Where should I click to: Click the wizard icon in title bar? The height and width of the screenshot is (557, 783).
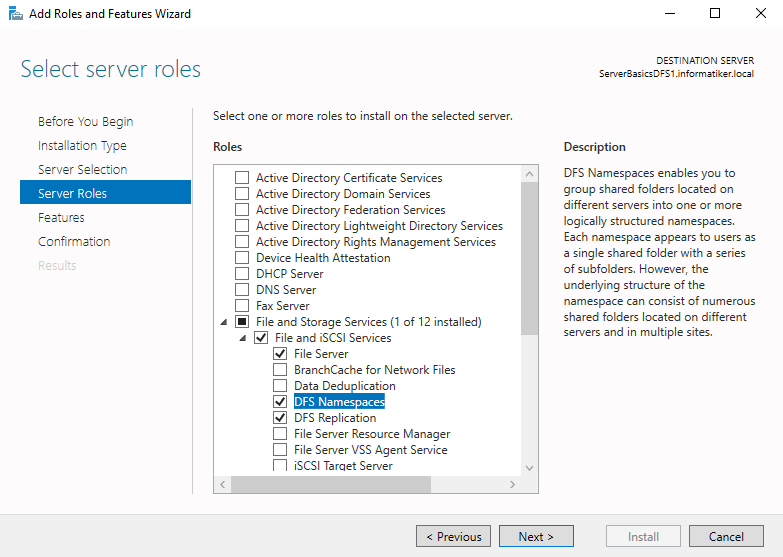tap(15, 13)
